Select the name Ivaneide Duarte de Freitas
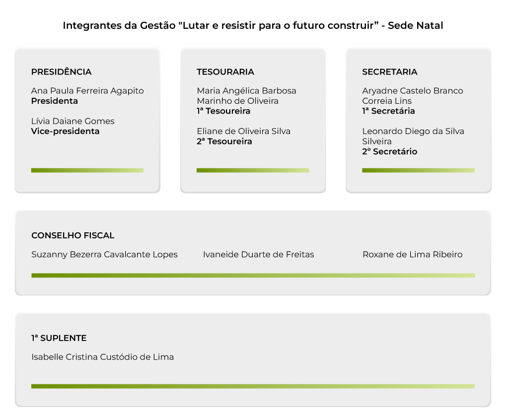The width and height of the screenshot is (506, 420). (x=258, y=255)
